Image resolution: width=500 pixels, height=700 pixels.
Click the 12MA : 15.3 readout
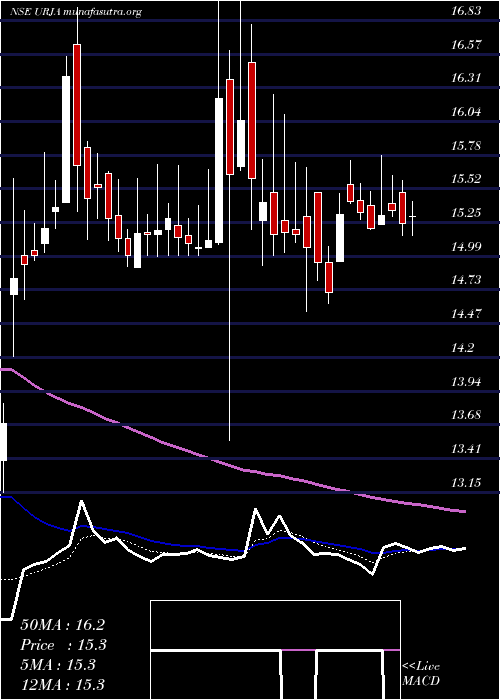click(62, 684)
